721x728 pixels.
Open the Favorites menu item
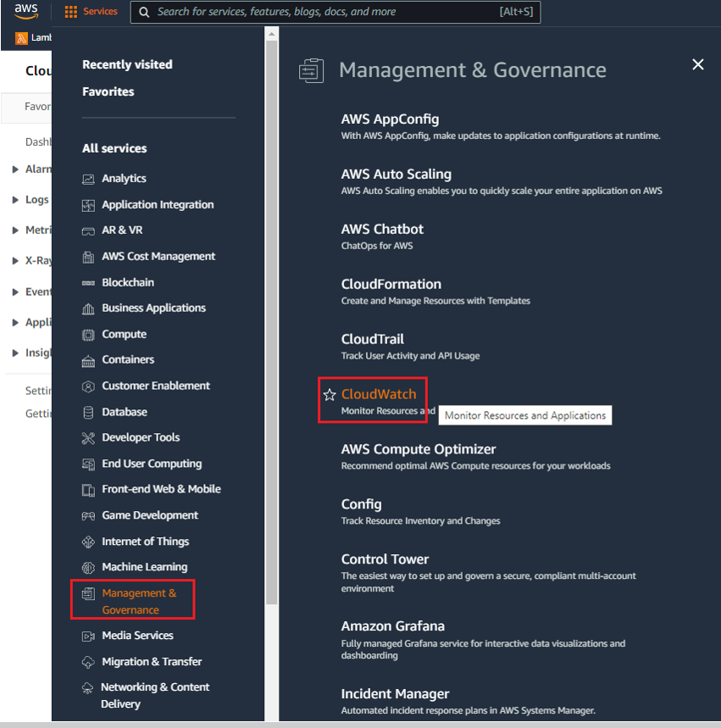pos(108,92)
